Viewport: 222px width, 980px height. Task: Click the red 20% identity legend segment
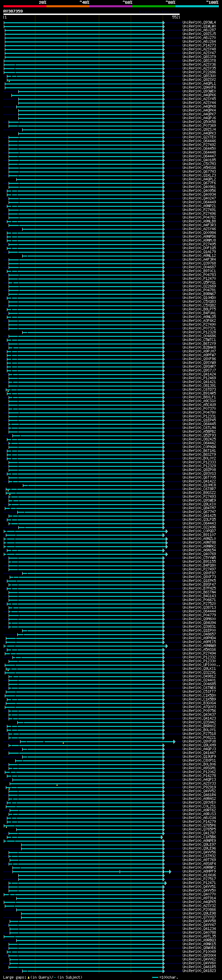25,6
